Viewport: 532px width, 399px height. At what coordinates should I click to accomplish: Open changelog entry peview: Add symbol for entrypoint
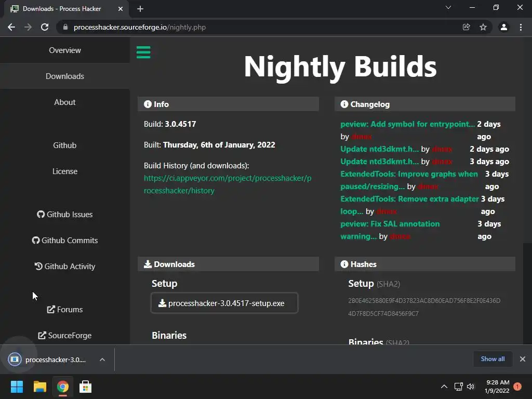click(407, 124)
